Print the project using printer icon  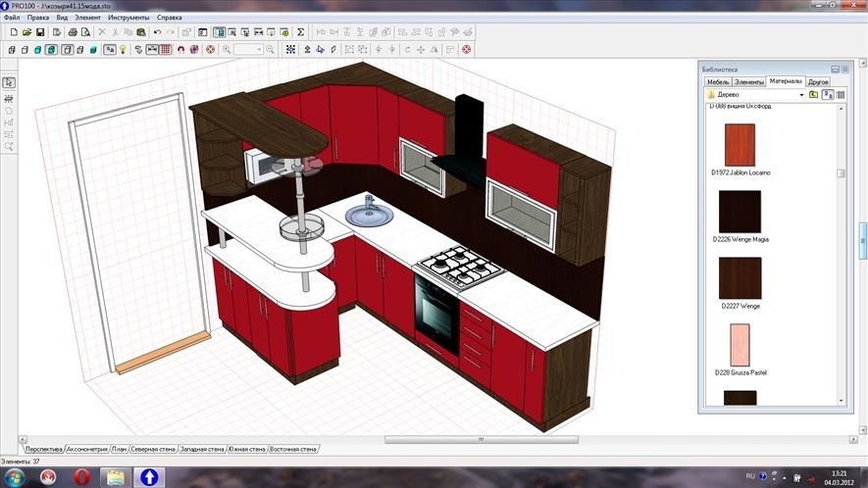point(73,32)
